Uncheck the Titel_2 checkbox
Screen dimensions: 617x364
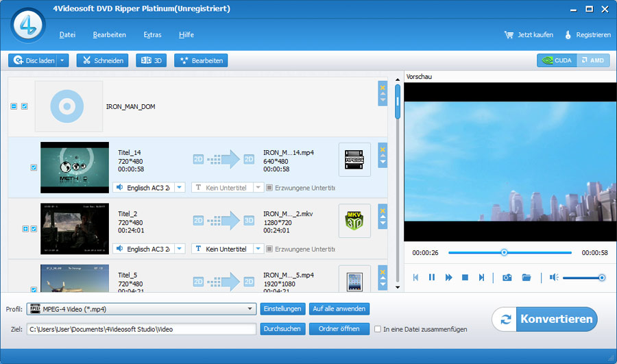click(34, 229)
